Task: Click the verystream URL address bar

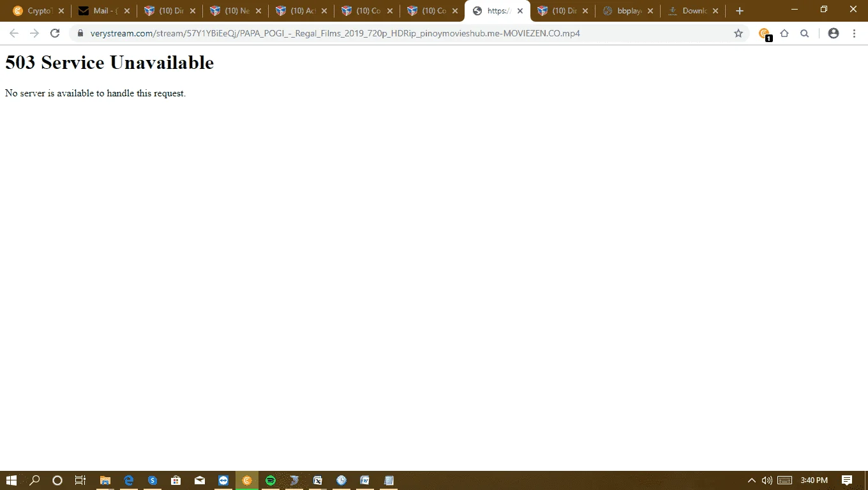Action: click(x=408, y=33)
